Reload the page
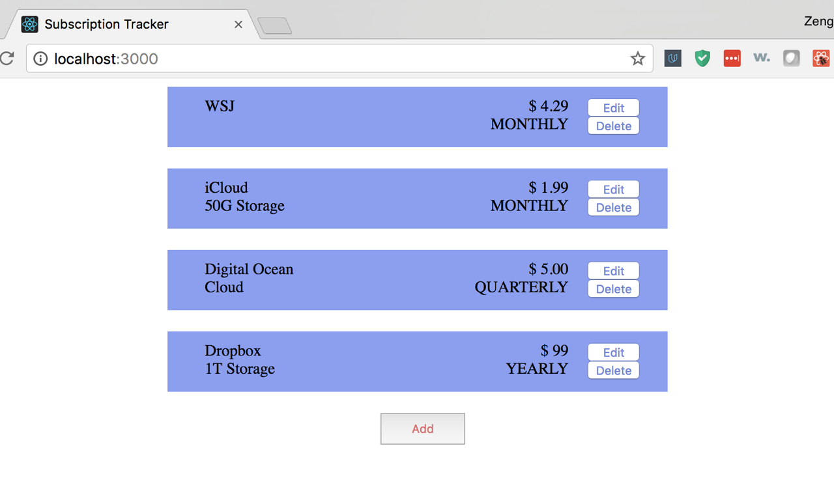Screen dimensions: 834x504 pos(7,59)
